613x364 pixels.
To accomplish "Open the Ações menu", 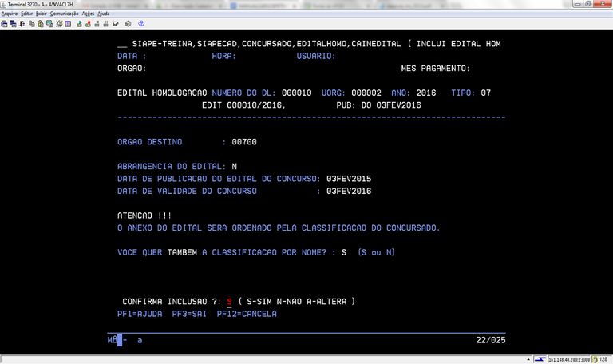I will coord(88,14).
